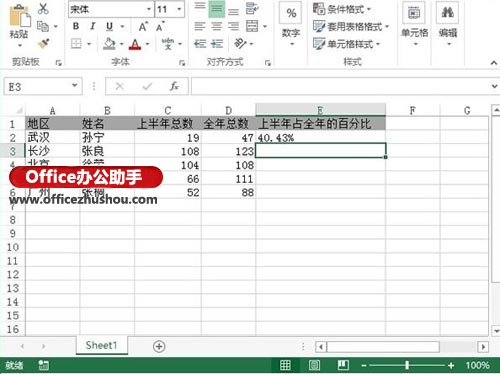Viewport: 500px width, 374px height.
Task: Switch to Page Layout view
Action: pyautogui.click(x=314, y=365)
